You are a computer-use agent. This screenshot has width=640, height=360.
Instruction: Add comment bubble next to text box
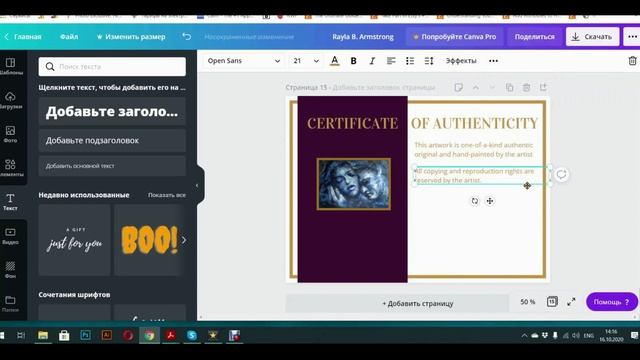[562, 175]
